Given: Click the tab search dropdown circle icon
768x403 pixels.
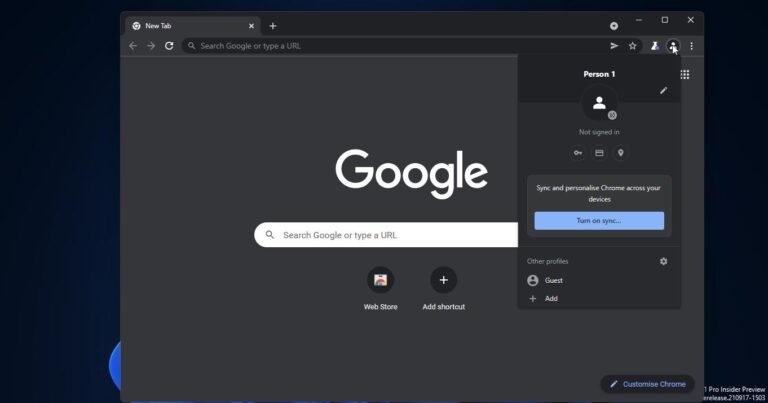Looking at the screenshot, I should (x=614, y=25).
